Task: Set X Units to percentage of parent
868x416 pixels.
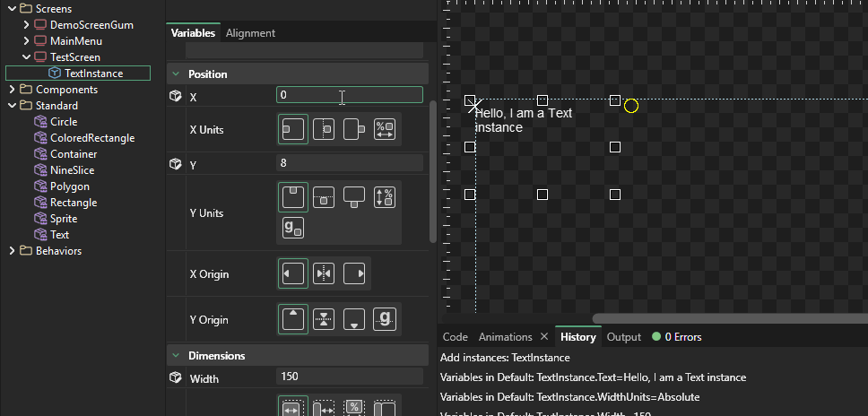Action: (x=384, y=130)
